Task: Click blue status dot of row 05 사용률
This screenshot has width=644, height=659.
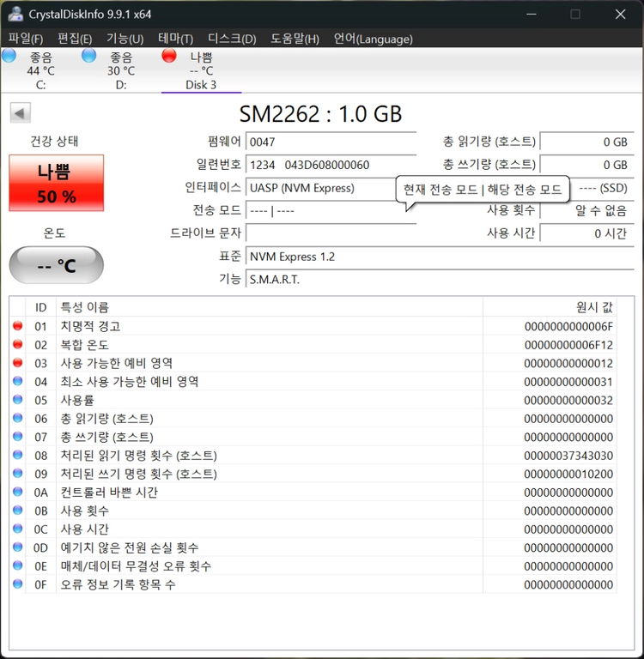Action: 18,399
